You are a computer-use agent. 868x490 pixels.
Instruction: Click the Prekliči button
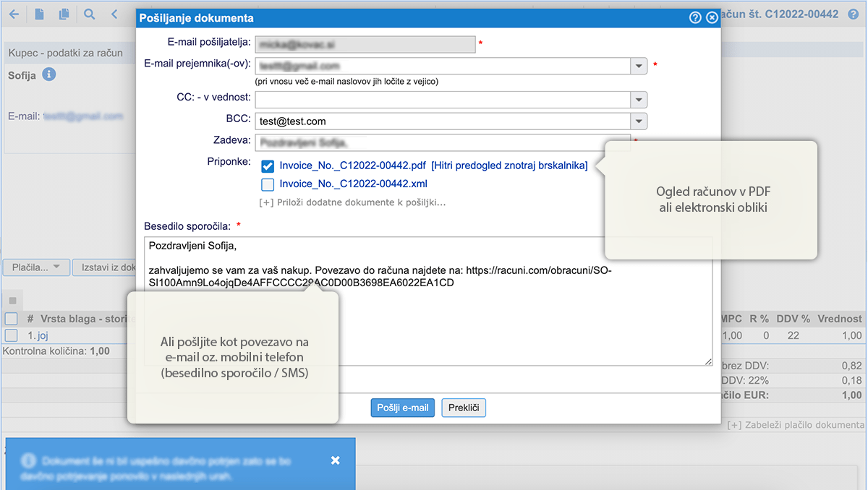pyautogui.click(x=464, y=408)
